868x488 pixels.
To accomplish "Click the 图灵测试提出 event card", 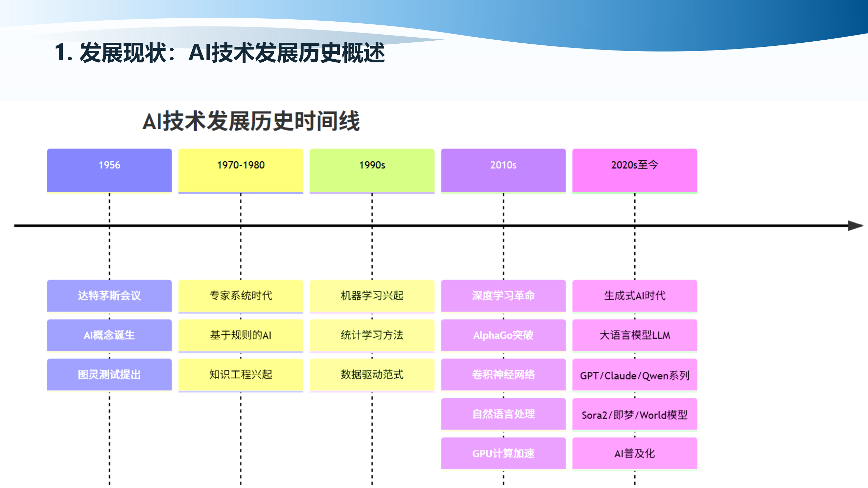I will coord(109,375).
